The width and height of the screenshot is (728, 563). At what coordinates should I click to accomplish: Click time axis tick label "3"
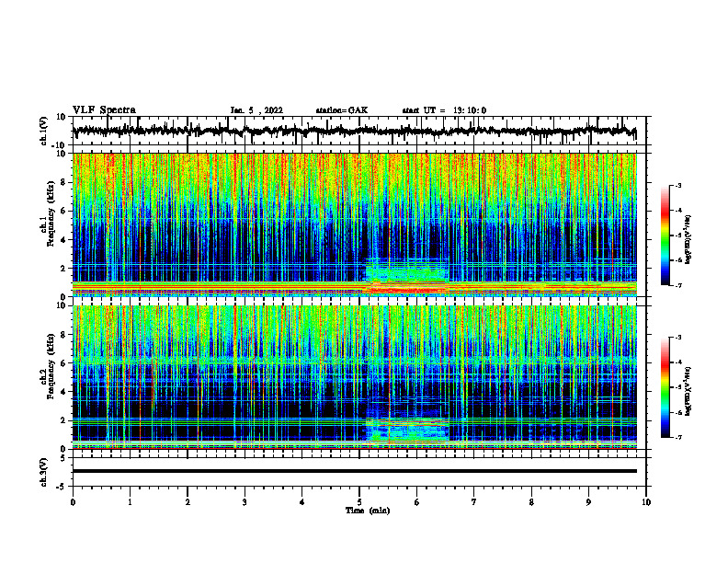click(x=245, y=502)
